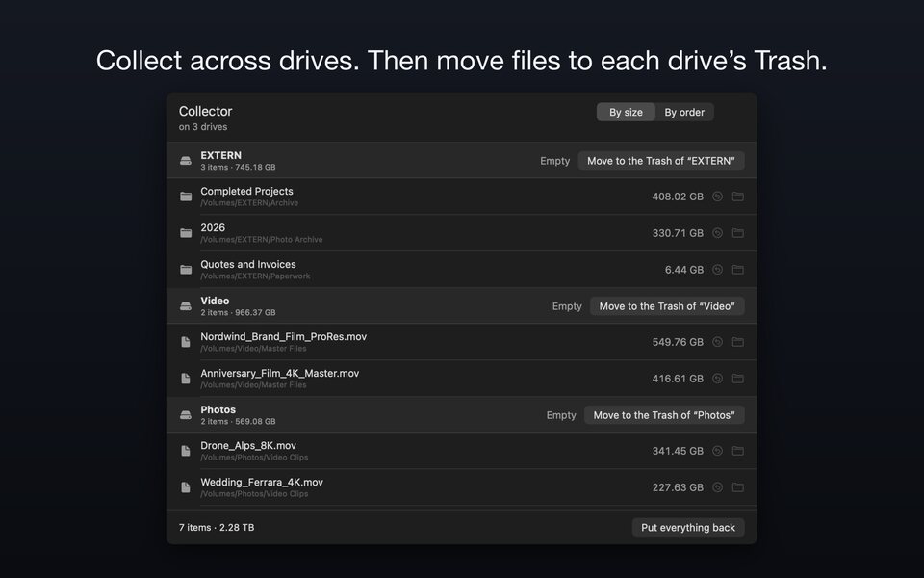Click the /Volumes/EXTERN/Photo Archive path

[x=261, y=240]
